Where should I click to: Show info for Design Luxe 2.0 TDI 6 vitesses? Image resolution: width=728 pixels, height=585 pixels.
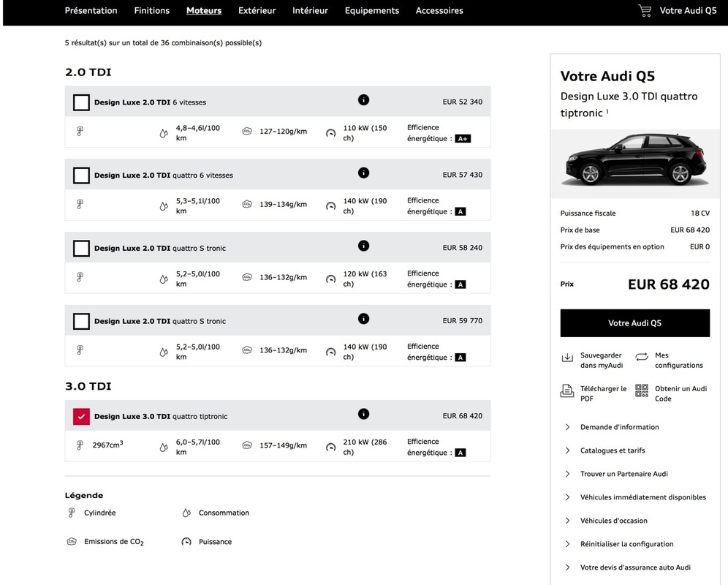[x=363, y=100]
